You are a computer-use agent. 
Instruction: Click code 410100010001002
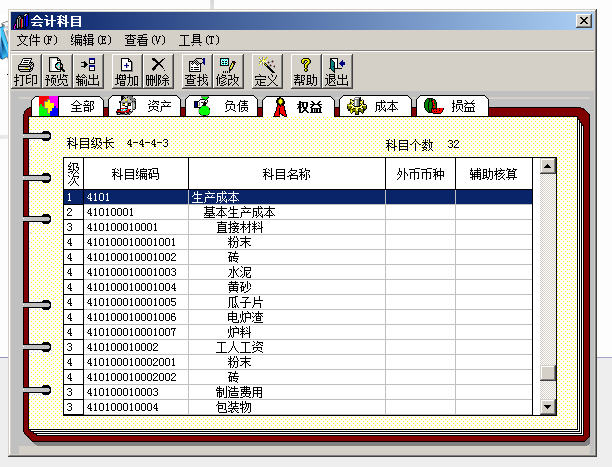[132, 257]
